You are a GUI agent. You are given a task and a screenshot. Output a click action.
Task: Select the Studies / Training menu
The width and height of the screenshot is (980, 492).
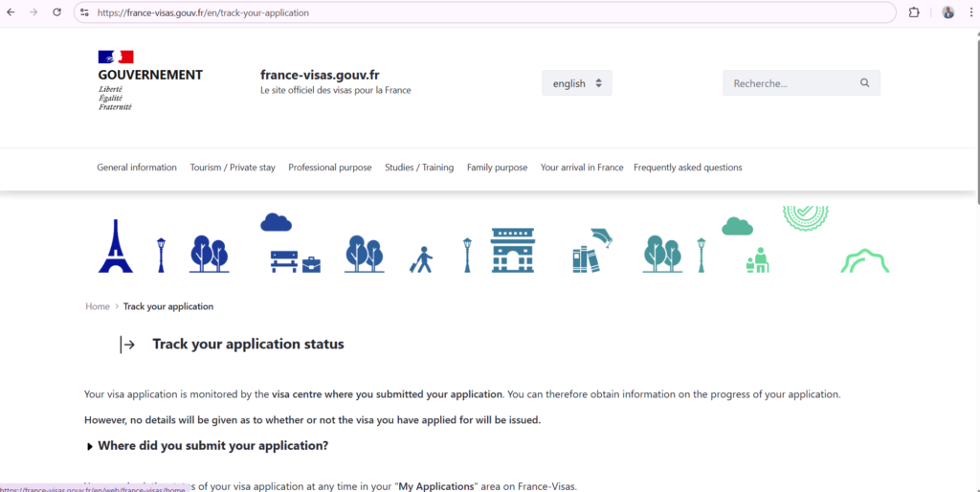click(x=419, y=168)
